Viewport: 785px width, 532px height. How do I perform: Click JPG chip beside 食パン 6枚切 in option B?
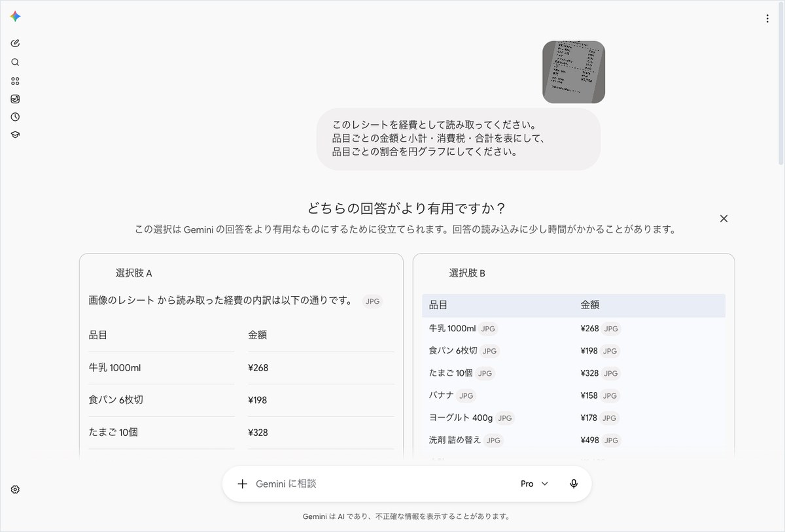coord(489,351)
